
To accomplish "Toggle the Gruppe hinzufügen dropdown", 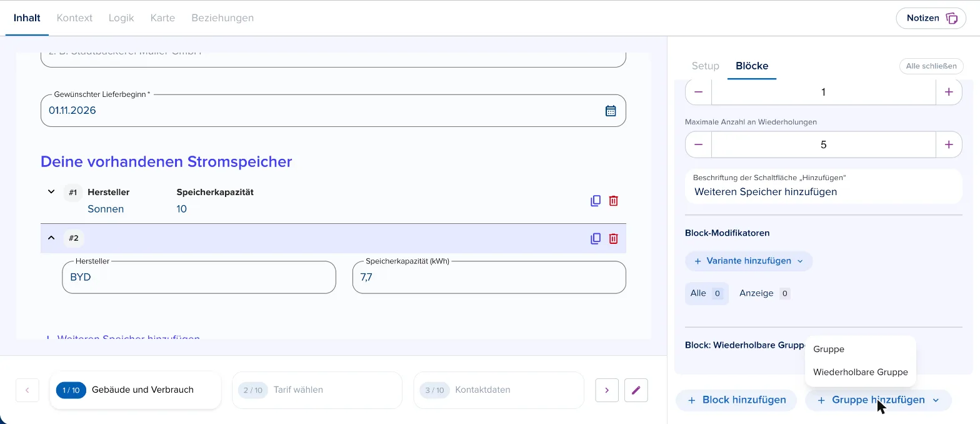I will pos(878,400).
